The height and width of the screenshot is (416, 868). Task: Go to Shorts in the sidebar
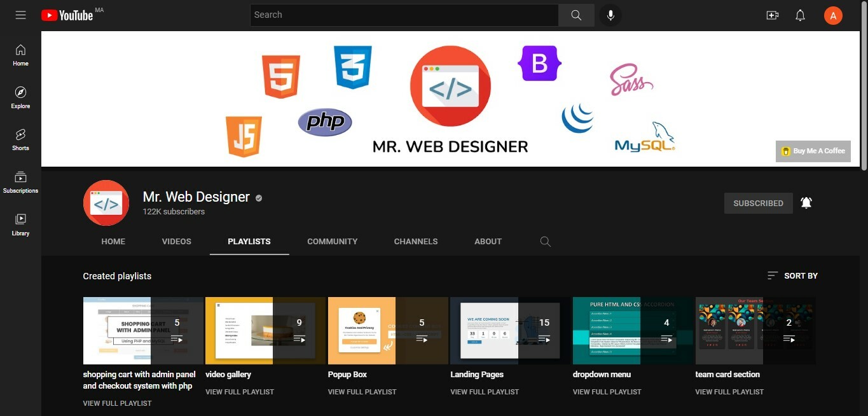[x=20, y=139]
